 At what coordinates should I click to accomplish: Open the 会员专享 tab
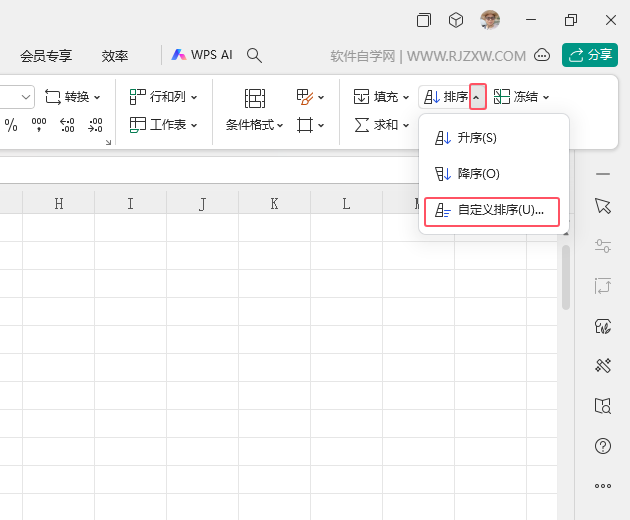pyautogui.click(x=46, y=56)
